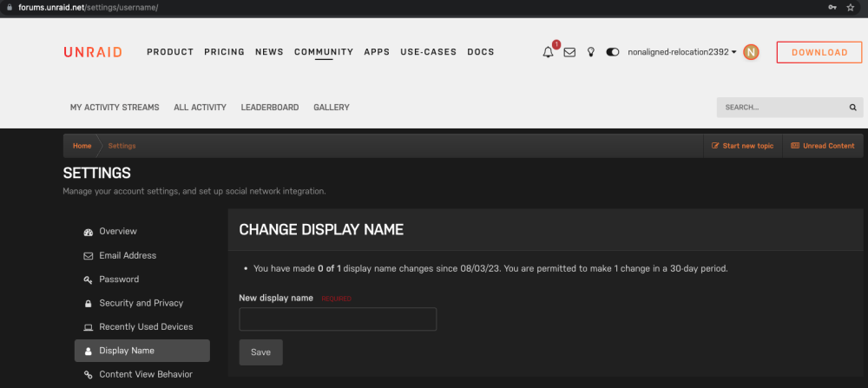Image resolution: width=868 pixels, height=388 pixels.
Task: Go to MY ACTIVITY STREAMS
Action: click(115, 108)
